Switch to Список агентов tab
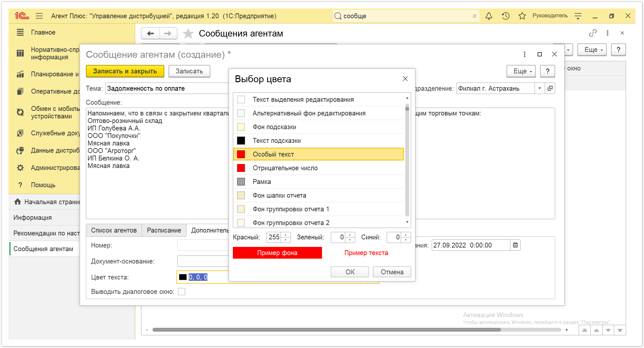Image resolution: width=644 pixels, height=348 pixels. (114, 230)
